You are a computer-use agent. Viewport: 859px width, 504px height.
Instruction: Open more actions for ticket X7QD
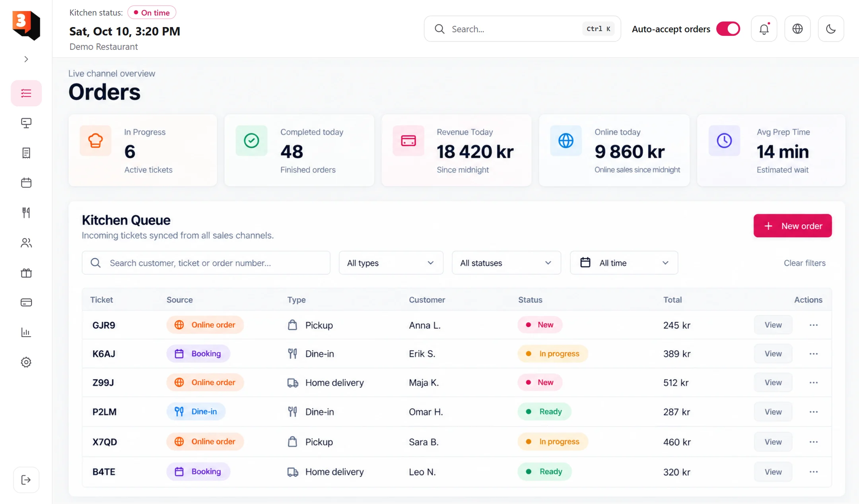coord(814,442)
